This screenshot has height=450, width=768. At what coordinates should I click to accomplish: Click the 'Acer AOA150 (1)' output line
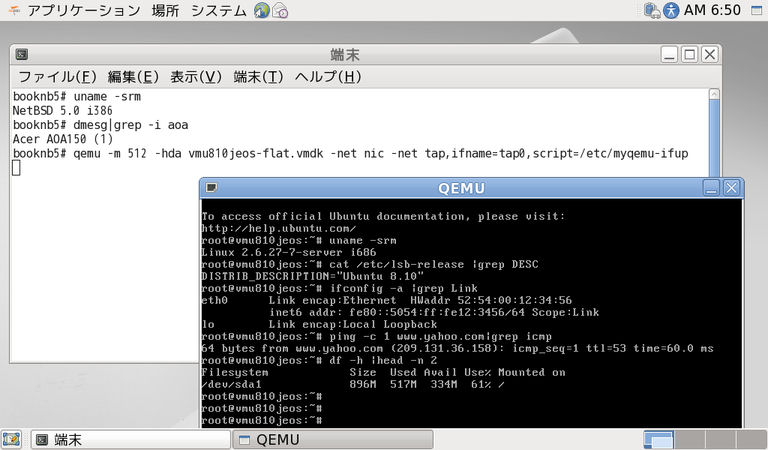pyautogui.click(x=63, y=139)
